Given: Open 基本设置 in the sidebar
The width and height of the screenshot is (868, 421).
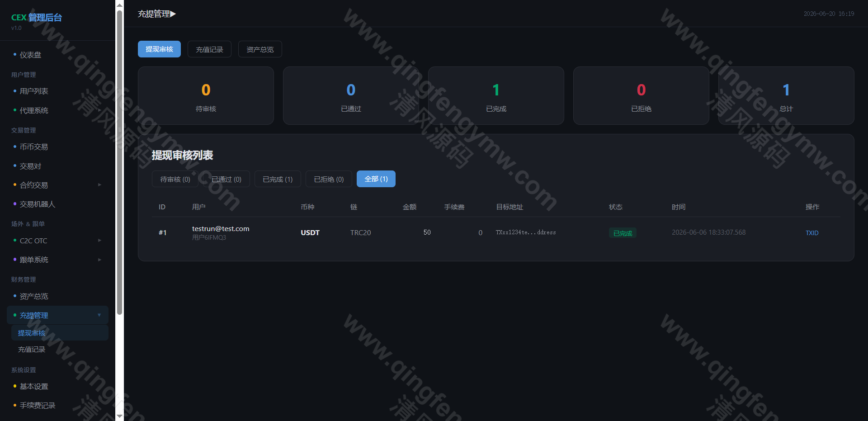Looking at the screenshot, I should (57, 386).
